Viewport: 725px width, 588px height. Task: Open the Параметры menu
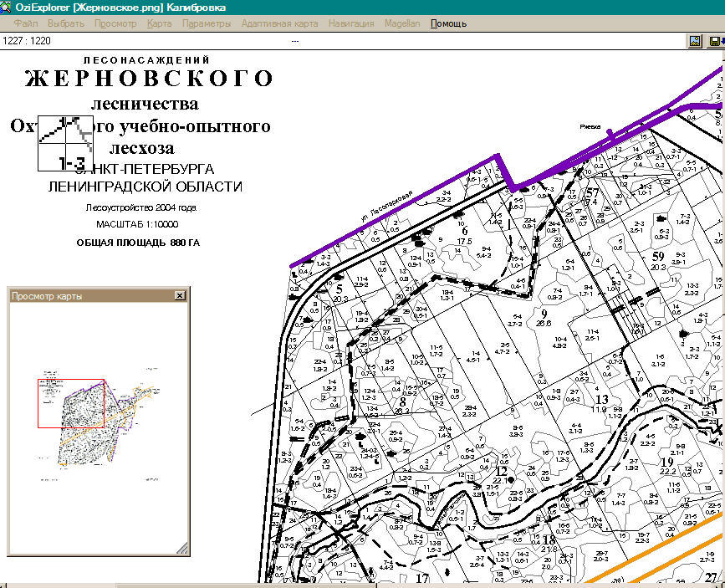(207, 23)
